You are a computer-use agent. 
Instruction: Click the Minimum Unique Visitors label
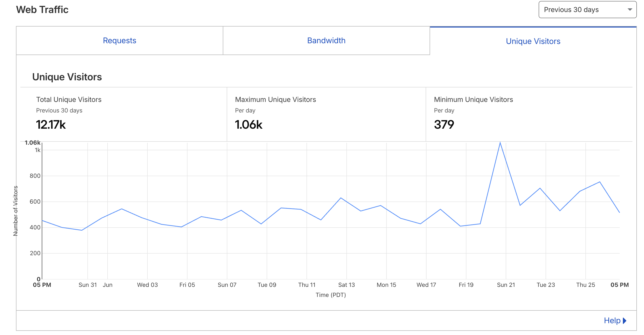(474, 99)
